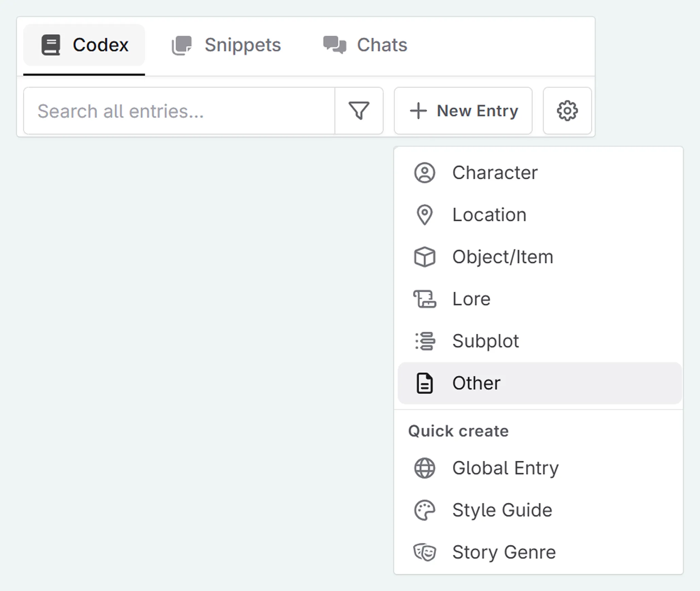Click the New Entry button
Image resolution: width=700 pixels, height=591 pixels.
click(x=463, y=111)
